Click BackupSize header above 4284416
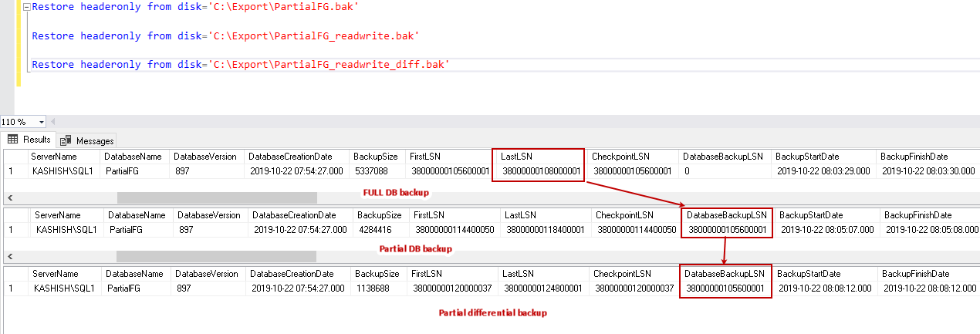Screen dimensions: 980x334 click(x=382, y=215)
